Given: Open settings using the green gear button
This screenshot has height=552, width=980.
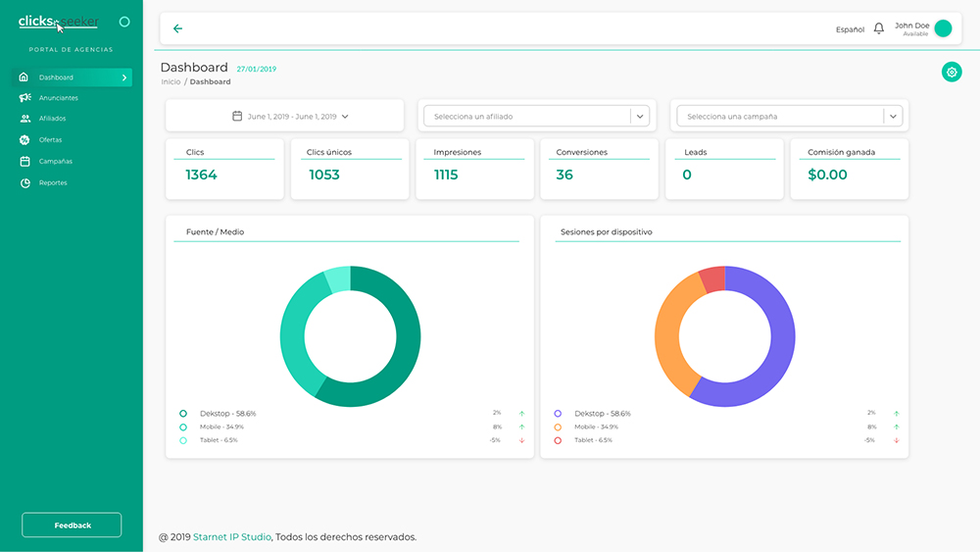Looking at the screenshot, I should [952, 72].
